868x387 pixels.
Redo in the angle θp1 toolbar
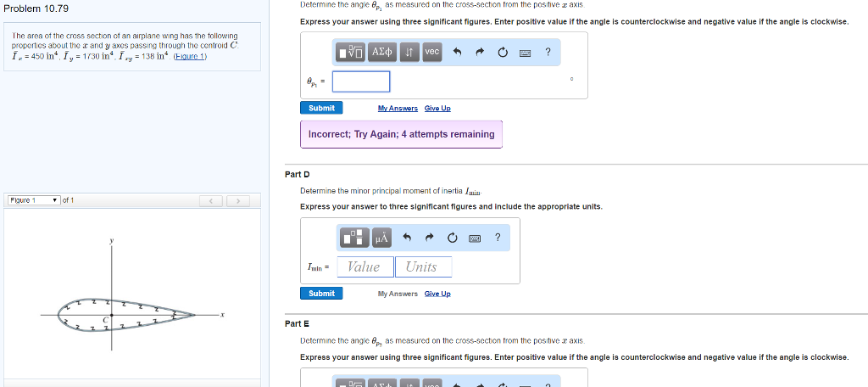tap(479, 53)
